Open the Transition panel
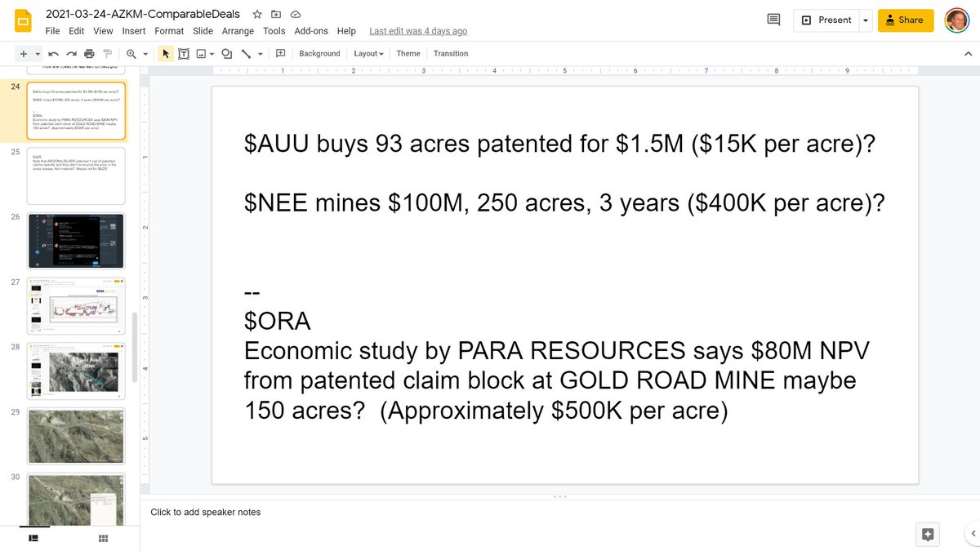 451,54
